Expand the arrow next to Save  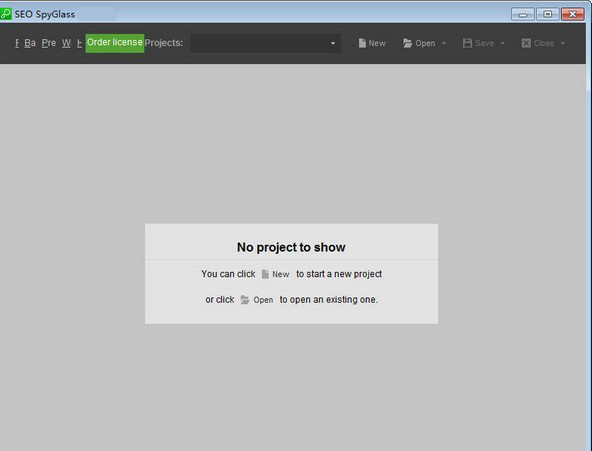point(503,43)
